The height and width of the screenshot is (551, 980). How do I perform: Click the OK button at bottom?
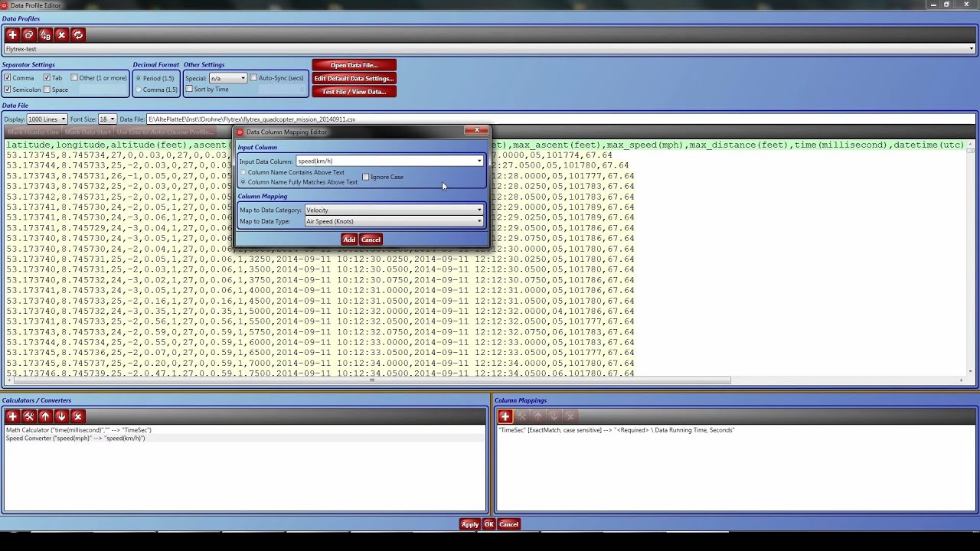(488, 524)
